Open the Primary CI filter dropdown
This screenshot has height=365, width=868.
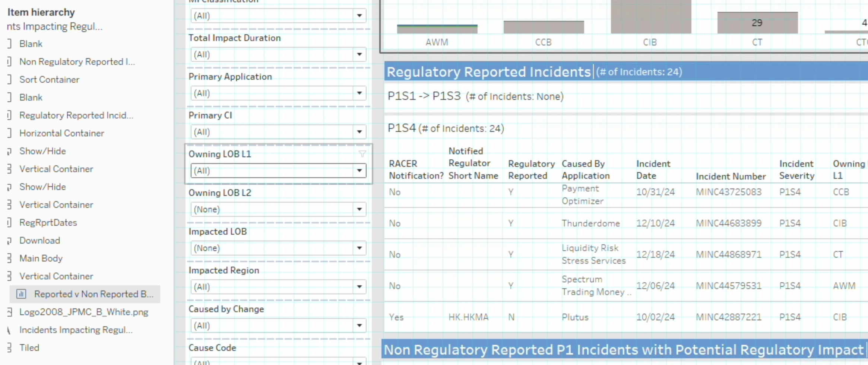pyautogui.click(x=278, y=132)
